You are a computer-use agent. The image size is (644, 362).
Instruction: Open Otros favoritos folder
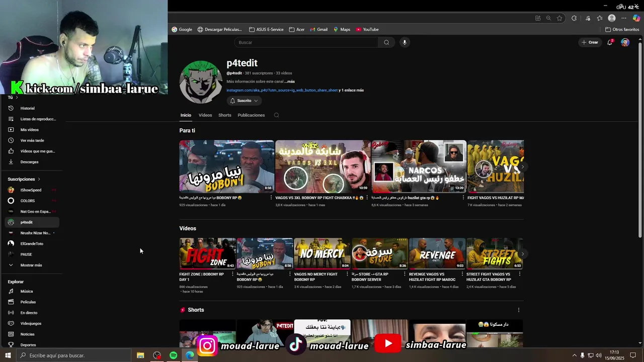(622, 29)
